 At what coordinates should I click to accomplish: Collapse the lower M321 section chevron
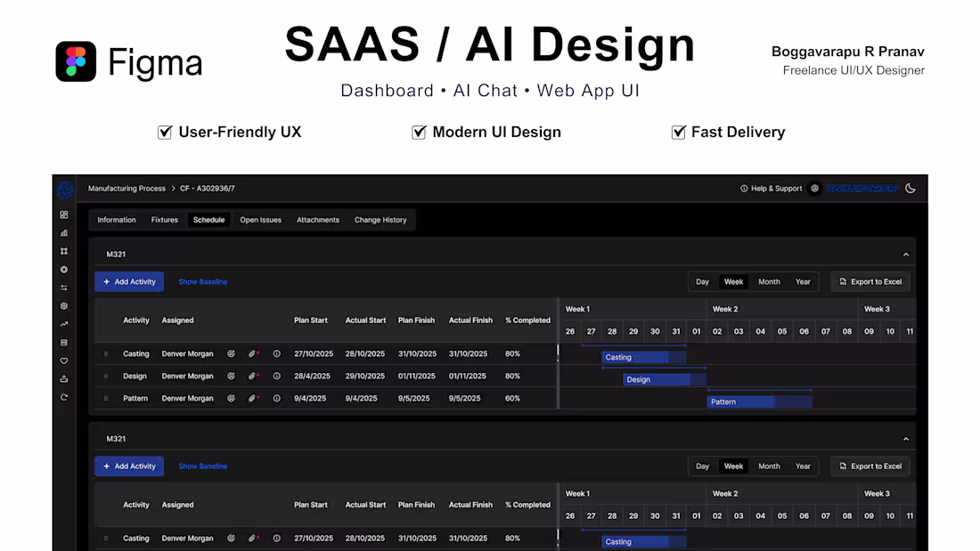(905, 438)
